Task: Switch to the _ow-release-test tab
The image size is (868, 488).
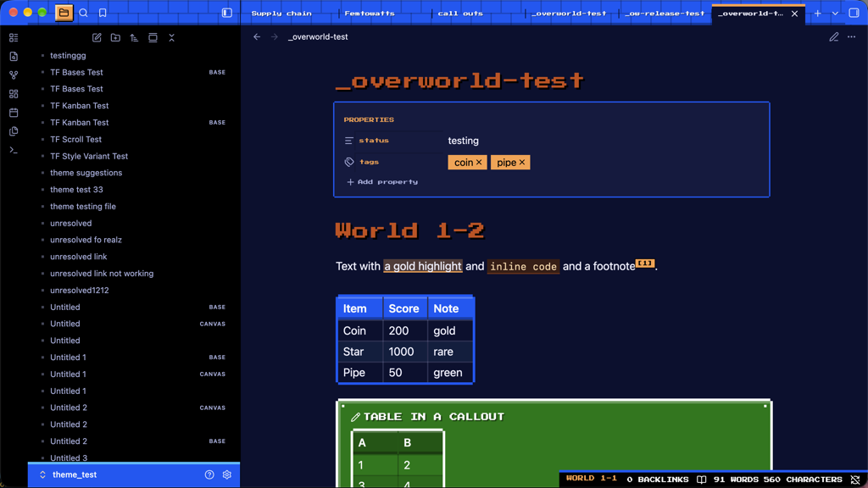Action: [665, 14]
